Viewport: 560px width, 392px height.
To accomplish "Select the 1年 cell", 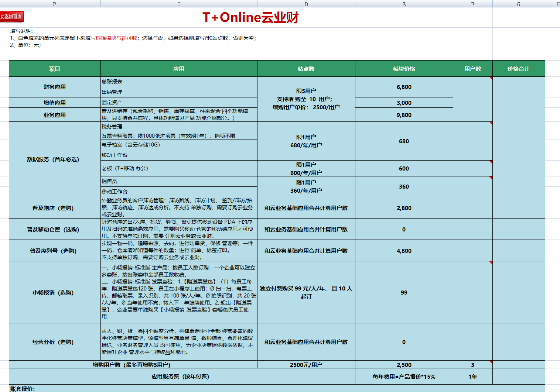I will 473,376.
